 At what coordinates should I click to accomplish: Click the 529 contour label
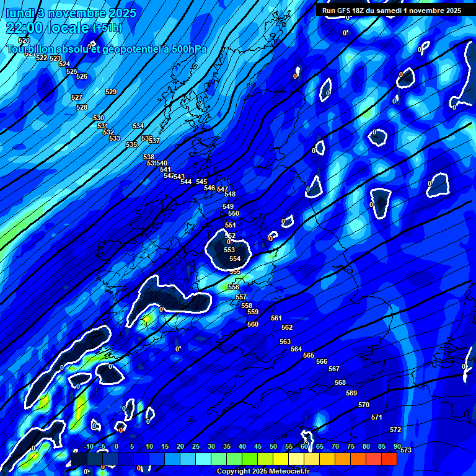[111, 92]
